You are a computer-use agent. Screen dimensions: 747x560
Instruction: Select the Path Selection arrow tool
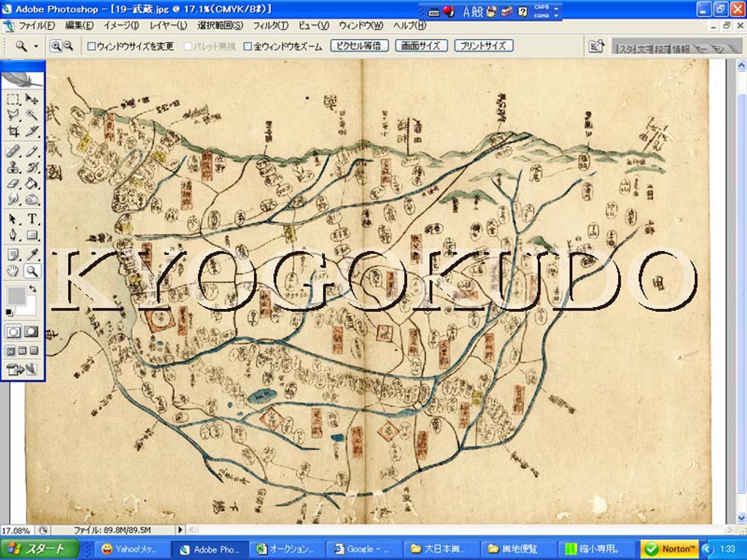[13, 219]
